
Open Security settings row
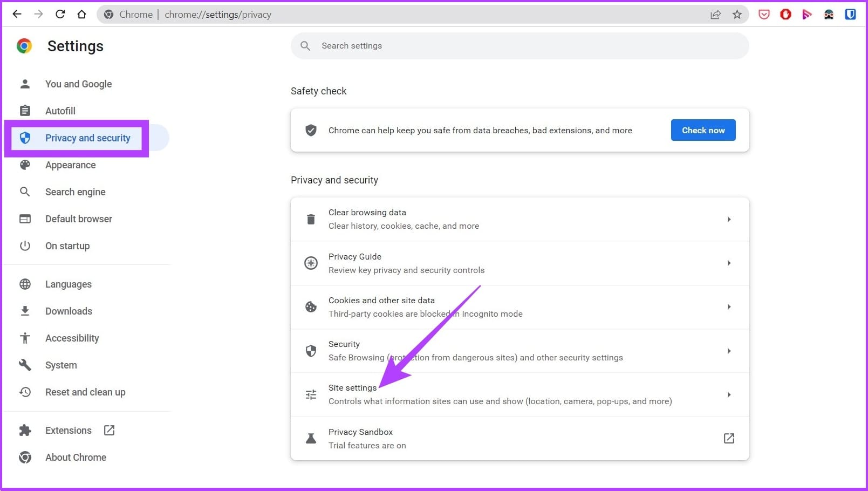(x=520, y=351)
